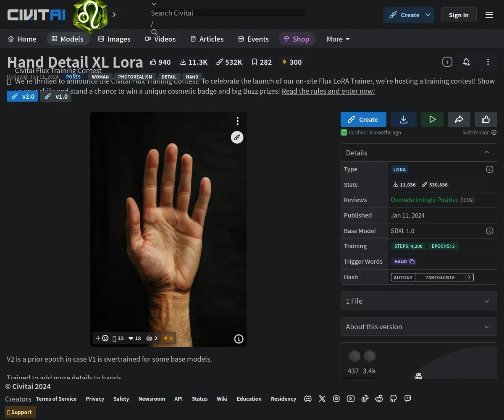Screen dimensions: 504x420
Task: Click the Support button
Action: (21, 412)
